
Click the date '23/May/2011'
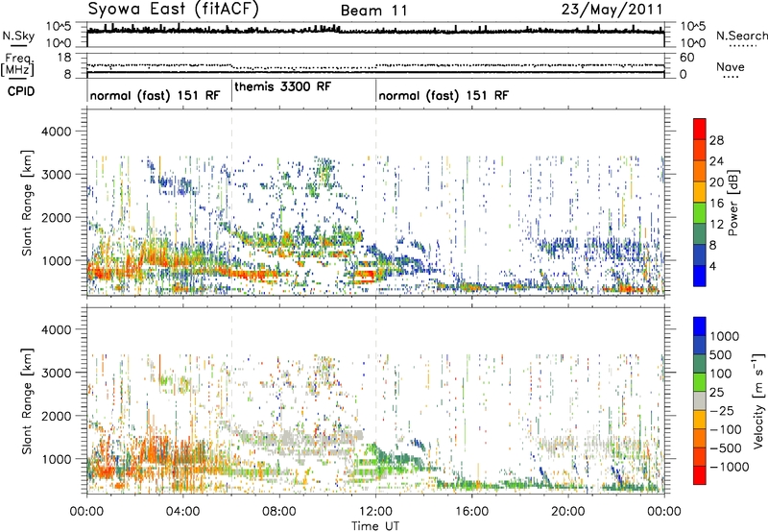pyautogui.click(x=612, y=10)
